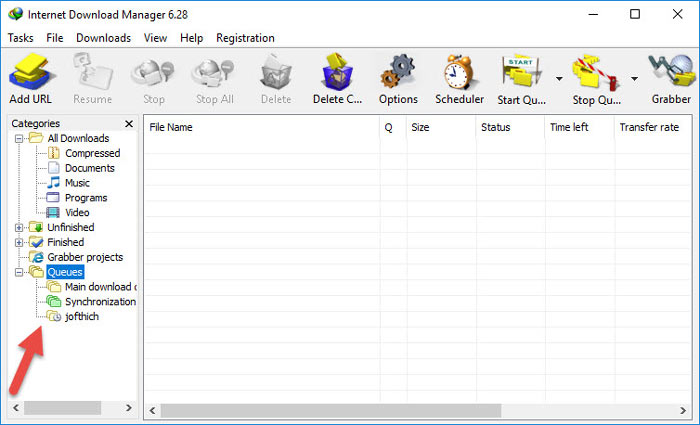
Task: Click the Delete Completed toolbar icon
Action: 338,71
